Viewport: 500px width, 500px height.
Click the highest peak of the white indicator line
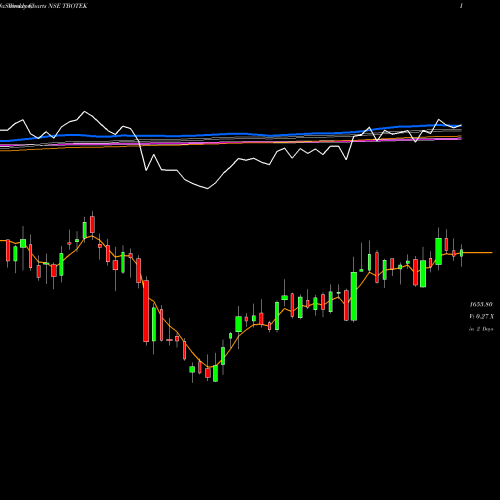(x=84, y=111)
